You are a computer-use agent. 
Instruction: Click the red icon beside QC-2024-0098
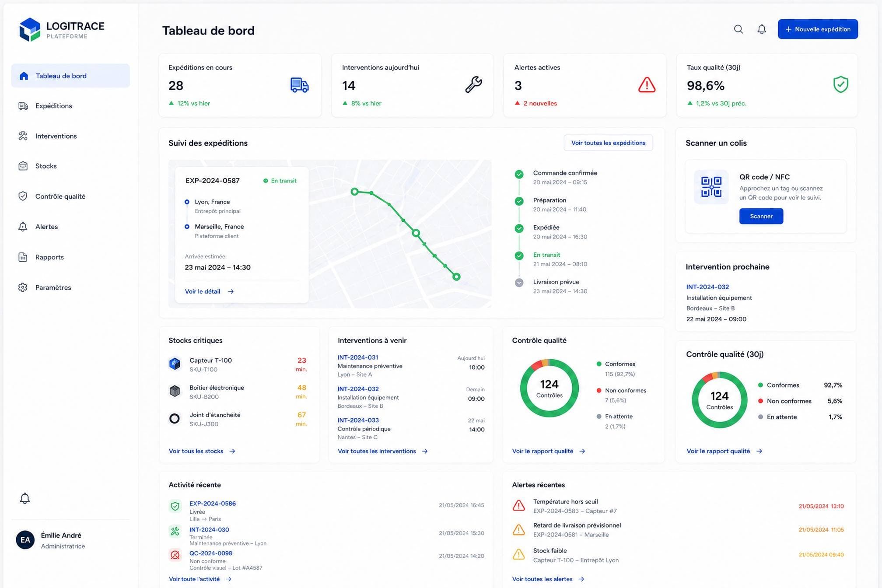pos(175,555)
